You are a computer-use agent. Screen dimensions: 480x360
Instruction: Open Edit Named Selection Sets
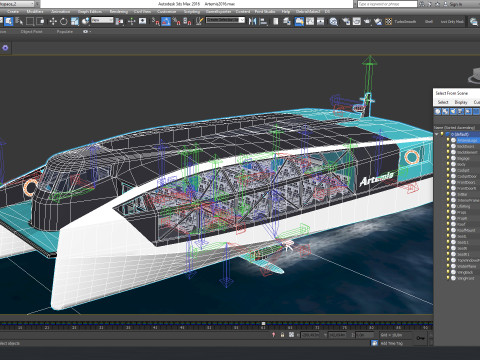pos(199,21)
